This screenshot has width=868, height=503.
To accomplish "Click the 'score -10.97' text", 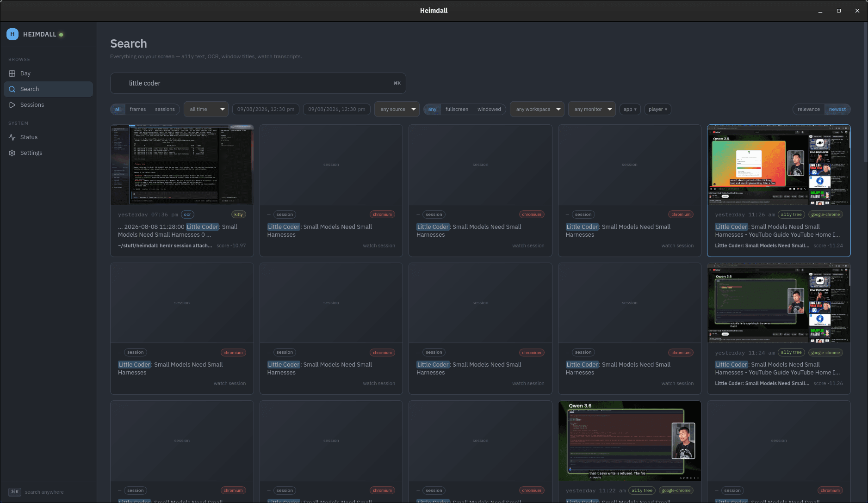I will coord(231,246).
